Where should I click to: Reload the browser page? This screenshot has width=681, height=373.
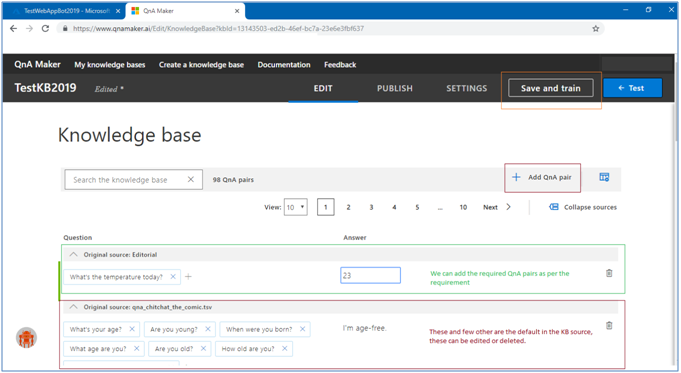point(45,29)
